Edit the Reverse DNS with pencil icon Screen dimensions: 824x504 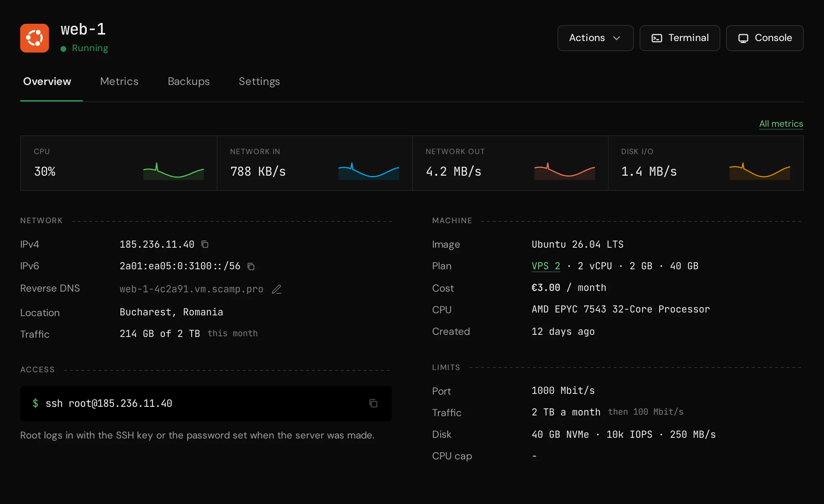(x=277, y=289)
